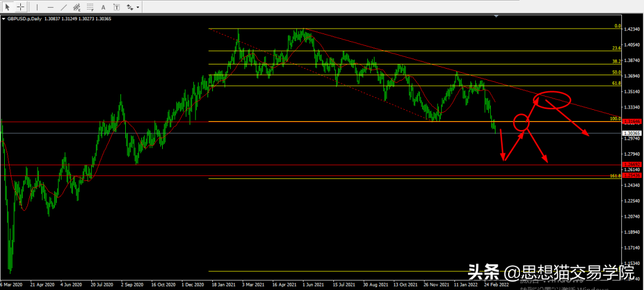The height and width of the screenshot is (290, 644).
Task: Click the 1.22540 value on price scale
Action: [633, 201]
